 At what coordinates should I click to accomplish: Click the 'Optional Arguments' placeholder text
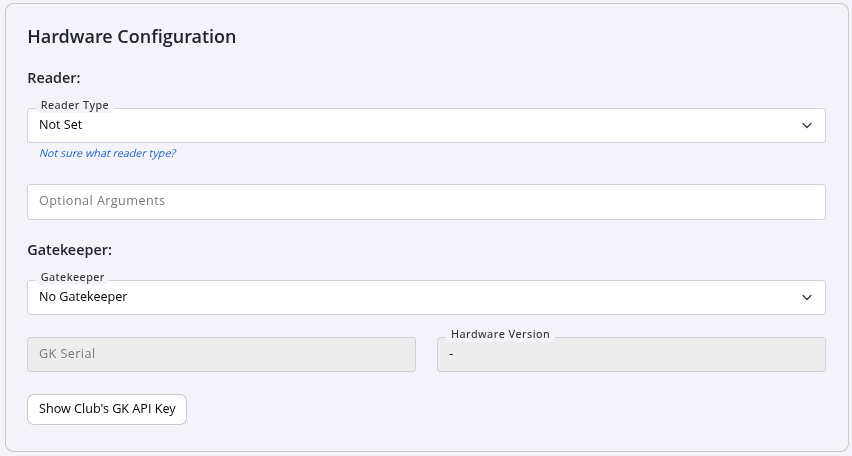[102, 201]
